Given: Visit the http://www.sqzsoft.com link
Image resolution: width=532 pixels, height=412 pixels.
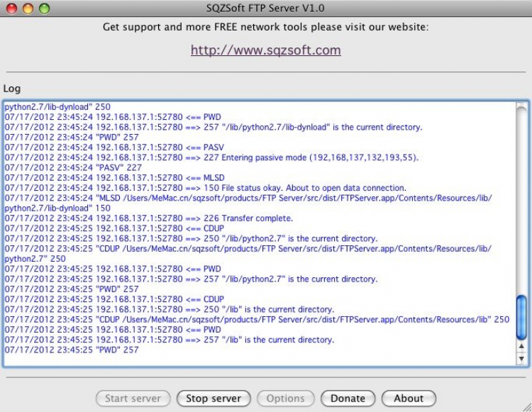Looking at the screenshot, I should pos(266,50).
